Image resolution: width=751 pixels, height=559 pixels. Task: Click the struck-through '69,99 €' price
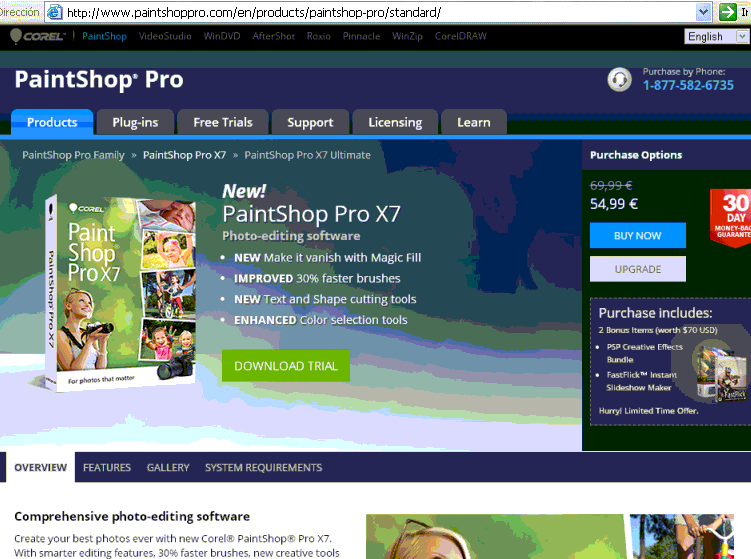[611, 185]
